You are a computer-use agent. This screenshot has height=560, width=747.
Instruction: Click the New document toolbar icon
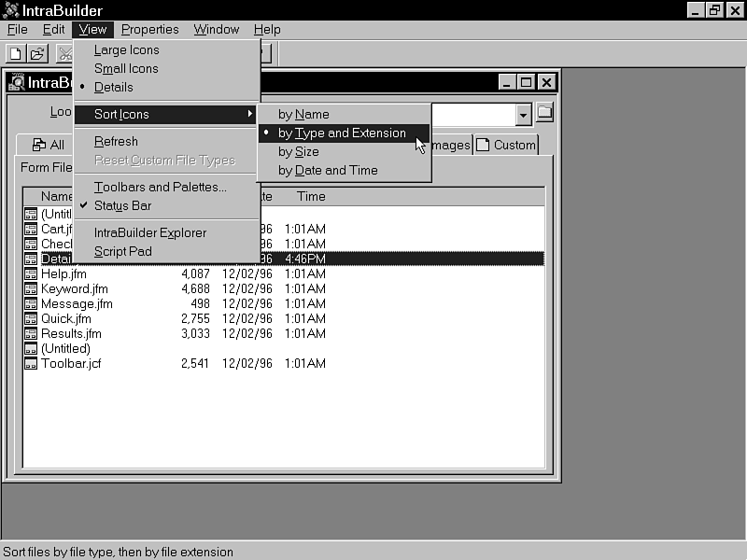(15, 54)
